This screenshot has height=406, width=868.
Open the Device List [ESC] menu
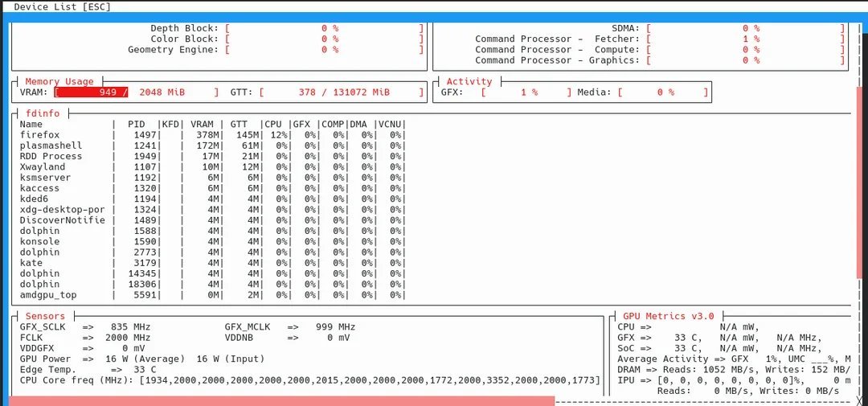pyautogui.click(x=63, y=6)
